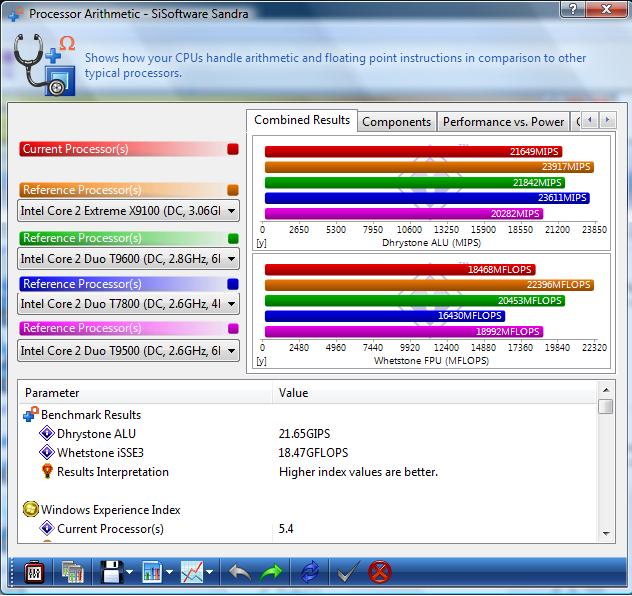Click the blue 23611MIPS bar
632x596 pixels.
click(x=427, y=198)
